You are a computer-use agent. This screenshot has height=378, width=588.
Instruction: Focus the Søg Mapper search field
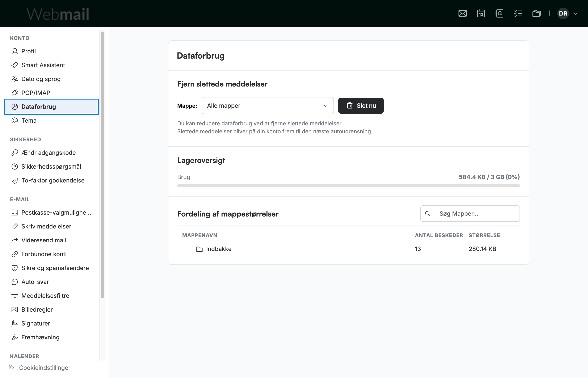470,214
